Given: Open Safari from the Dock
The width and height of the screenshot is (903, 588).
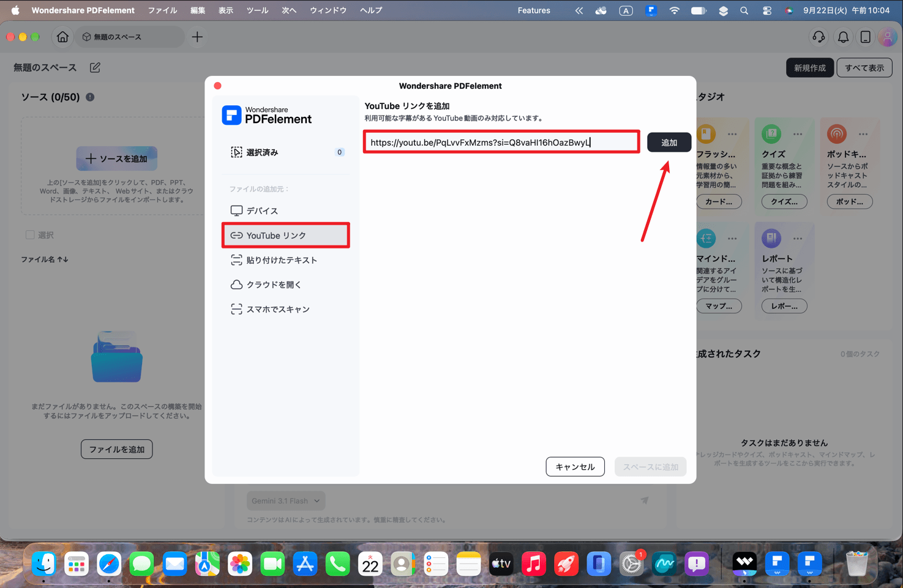Looking at the screenshot, I should click(x=109, y=564).
